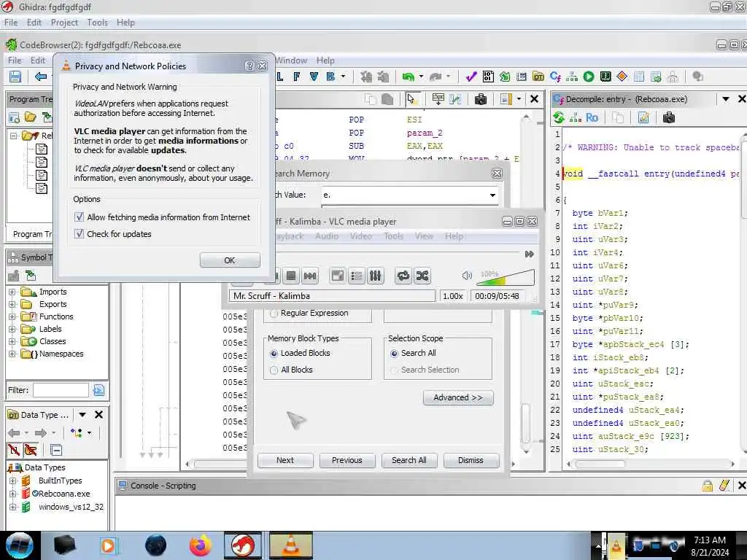Open the Decompile panel dropdown menu arrow
Viewport: 747px width, 560px height.
726,99
